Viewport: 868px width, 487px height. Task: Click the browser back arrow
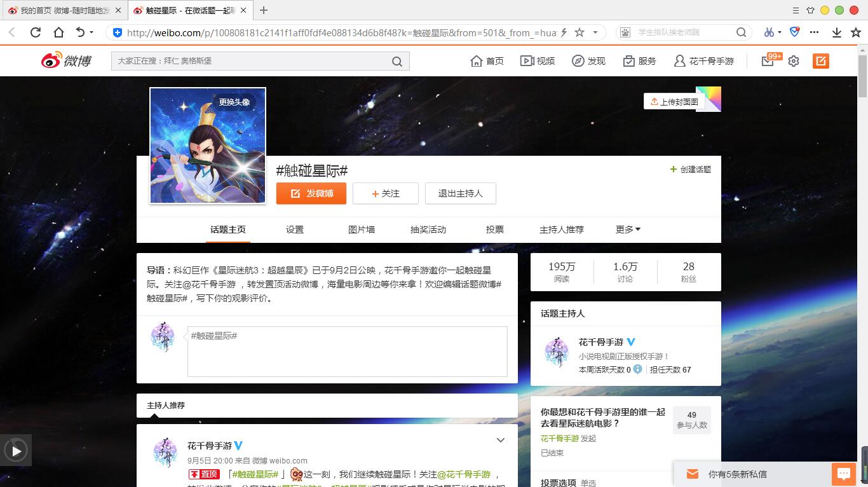click(12, 32)
